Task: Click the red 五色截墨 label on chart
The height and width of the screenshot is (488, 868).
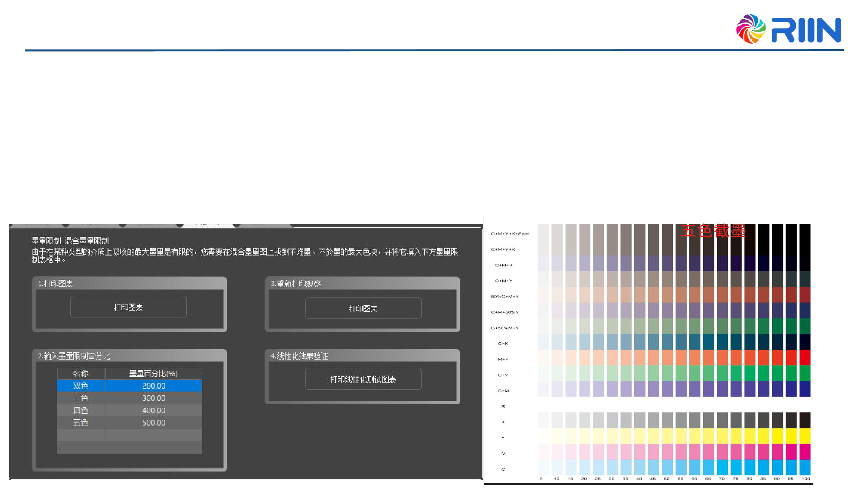Action: [x=712, y=231]
